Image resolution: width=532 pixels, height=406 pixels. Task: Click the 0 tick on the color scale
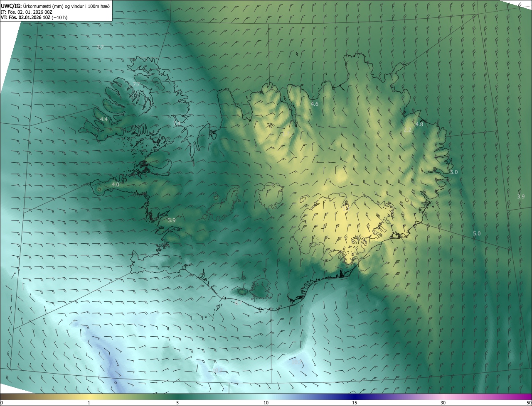tap(2, 403)
